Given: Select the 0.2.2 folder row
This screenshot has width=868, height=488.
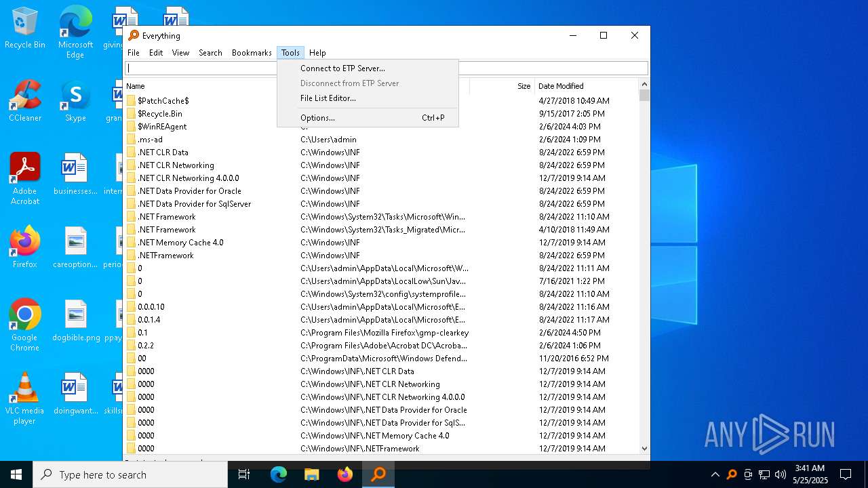Looking at the screenshot, I should pyautogui.click(x=382, y=346).
